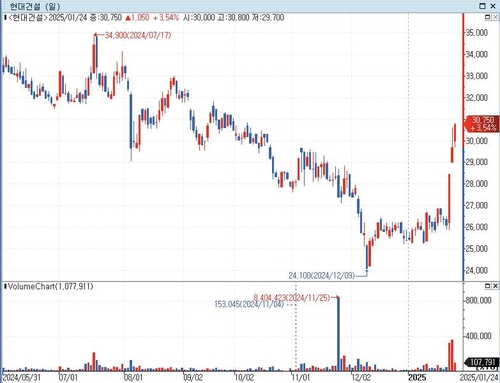This screenshot has height=383, width=500.
Task: Click the 12/02 date axis label
Action: [x=361, y=377]
